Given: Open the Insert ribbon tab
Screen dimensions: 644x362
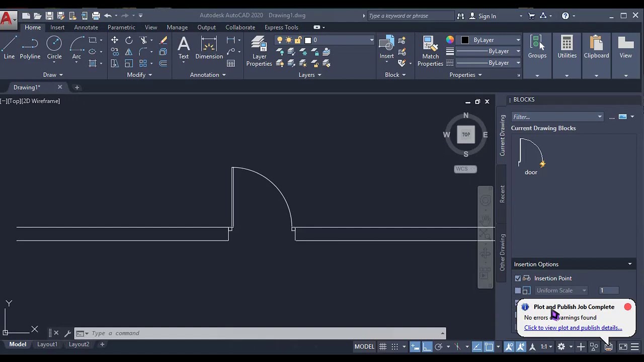Looking at the screenshot, I should tap(57, 27).
